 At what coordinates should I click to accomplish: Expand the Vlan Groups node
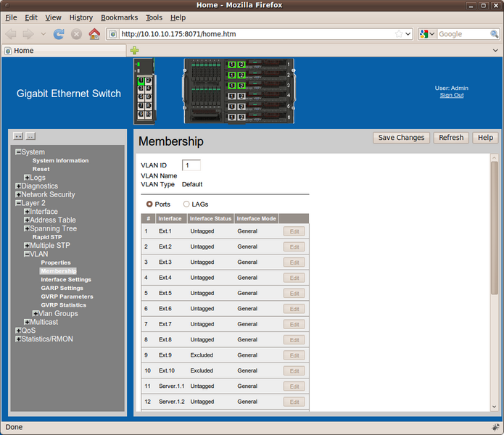pos(36,313)
